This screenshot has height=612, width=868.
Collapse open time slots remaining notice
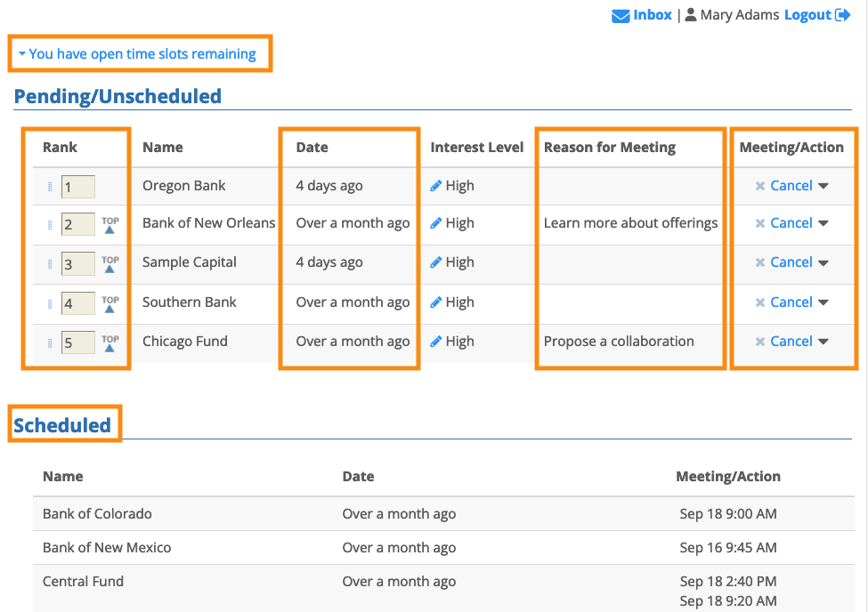pyautogui.click(x=21, y=54)
